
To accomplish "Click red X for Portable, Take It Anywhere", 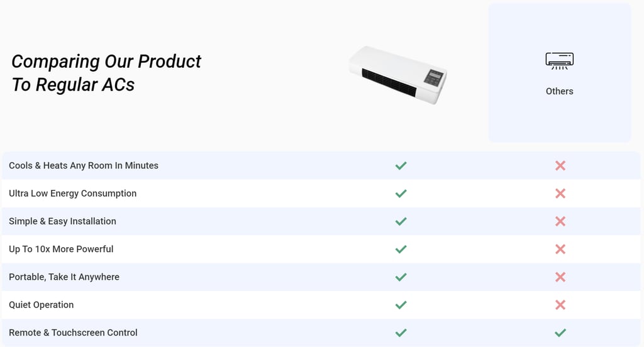I will (x=560, y=277).
